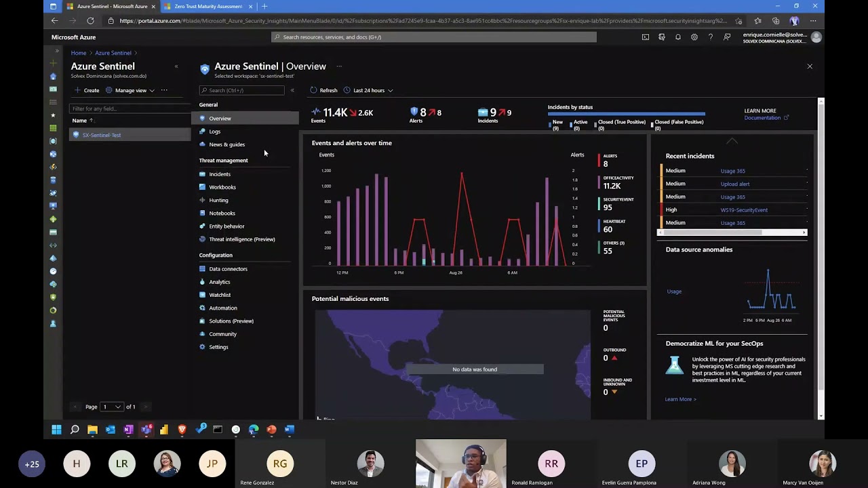Viewport: 868px width, 488px height.
Task: Click the Overview shield icon in Sentinel menu
Action: 202,119
